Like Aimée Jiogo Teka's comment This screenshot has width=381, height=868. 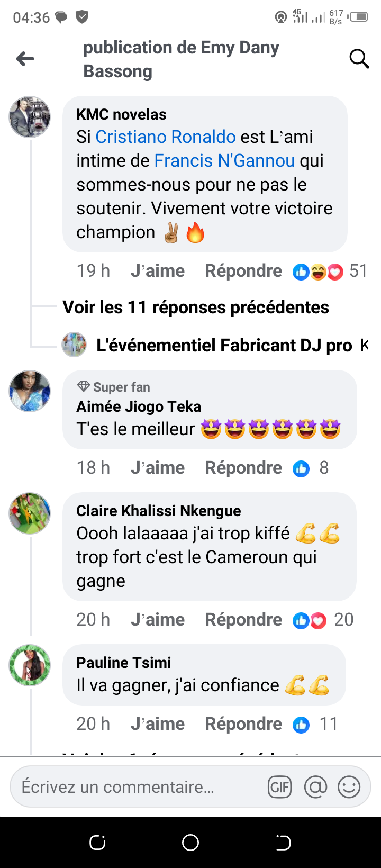[158, 468]
